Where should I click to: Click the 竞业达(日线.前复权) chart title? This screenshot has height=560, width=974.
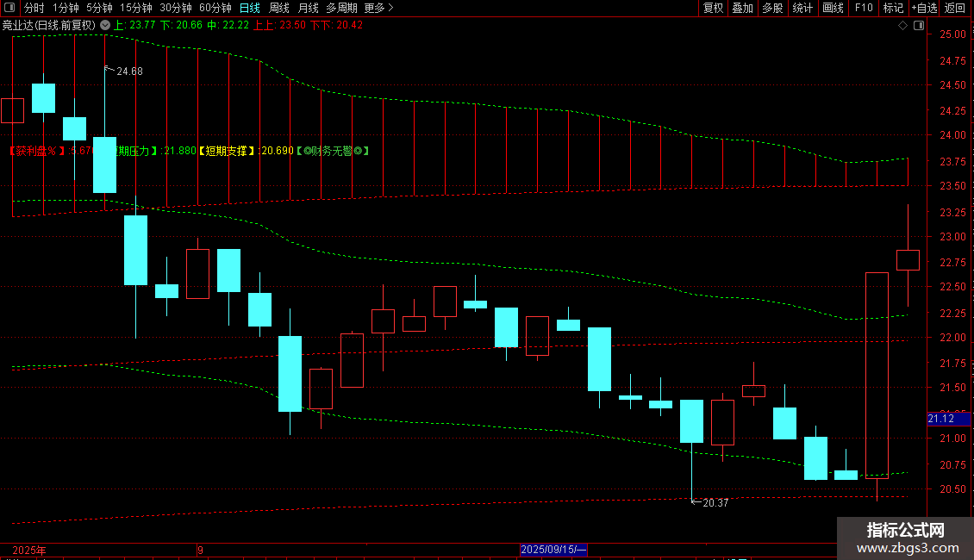pos(49,26)
